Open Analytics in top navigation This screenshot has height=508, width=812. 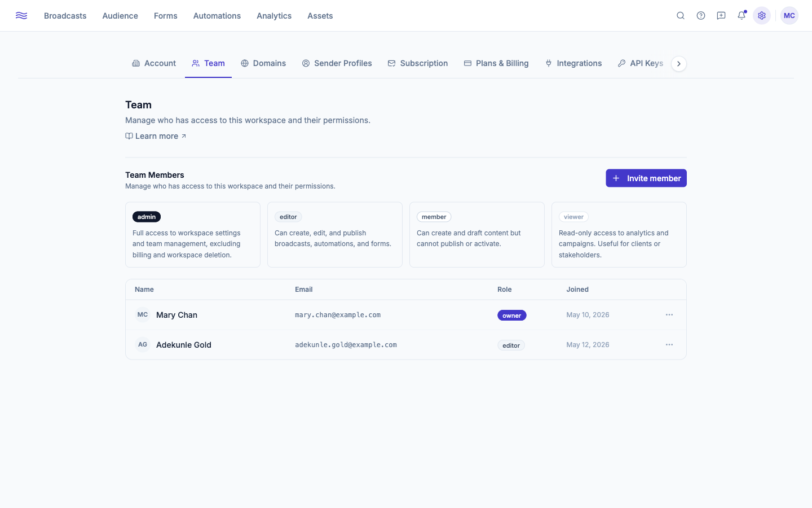pos(274,16)
